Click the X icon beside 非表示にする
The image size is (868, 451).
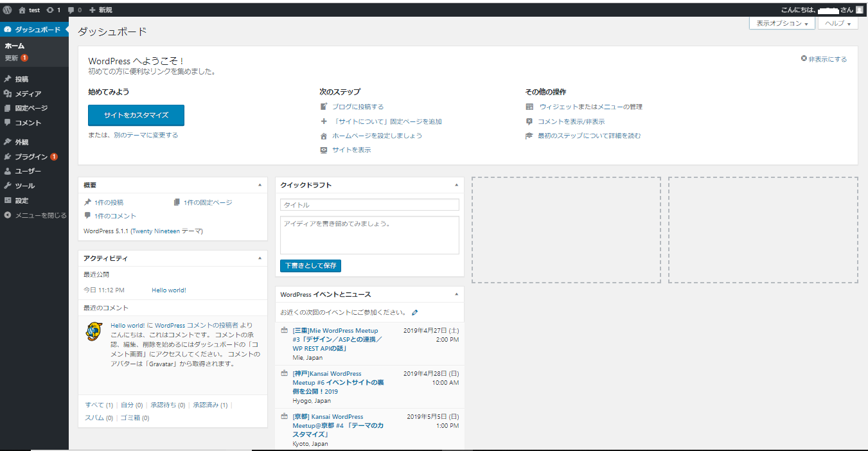click(804, 59)
